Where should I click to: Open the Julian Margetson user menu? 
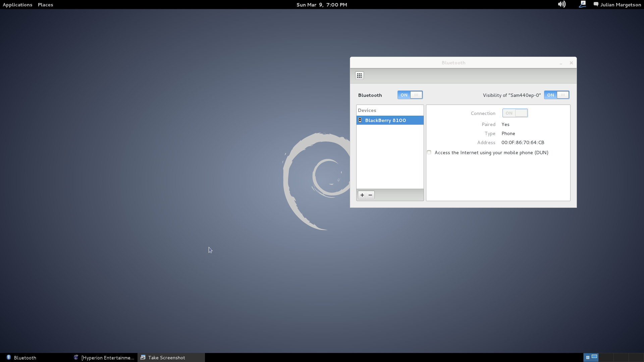[x=621, y=5]
